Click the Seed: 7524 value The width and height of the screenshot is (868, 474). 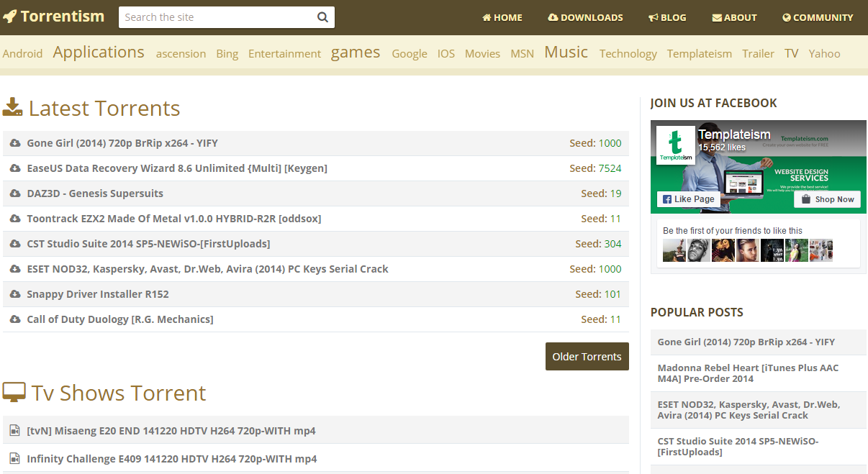(610, 168)
